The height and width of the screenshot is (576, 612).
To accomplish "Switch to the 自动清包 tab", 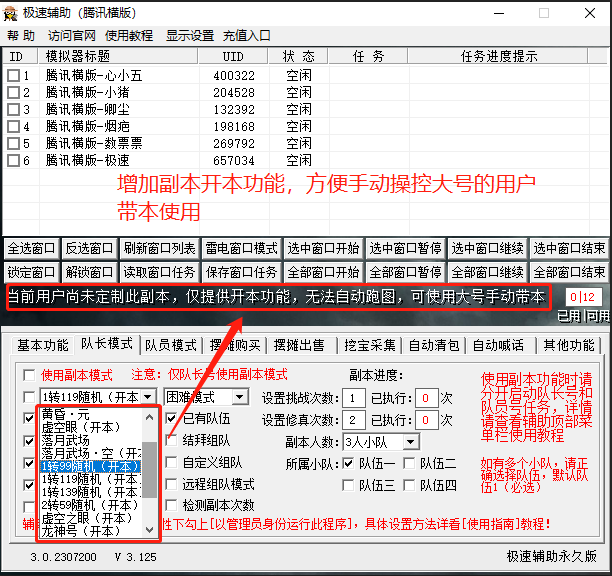I will [x=434, y=345].
